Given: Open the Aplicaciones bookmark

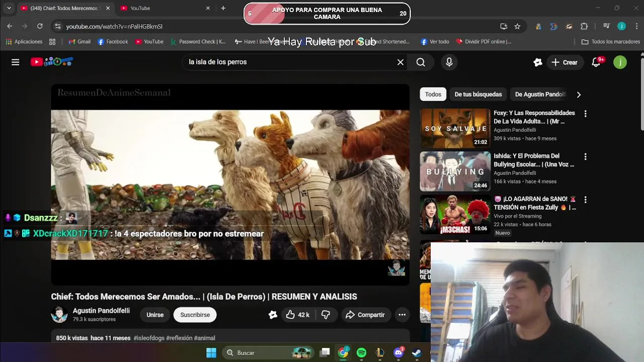Looking at the screenshot, I should pos(24,42).
